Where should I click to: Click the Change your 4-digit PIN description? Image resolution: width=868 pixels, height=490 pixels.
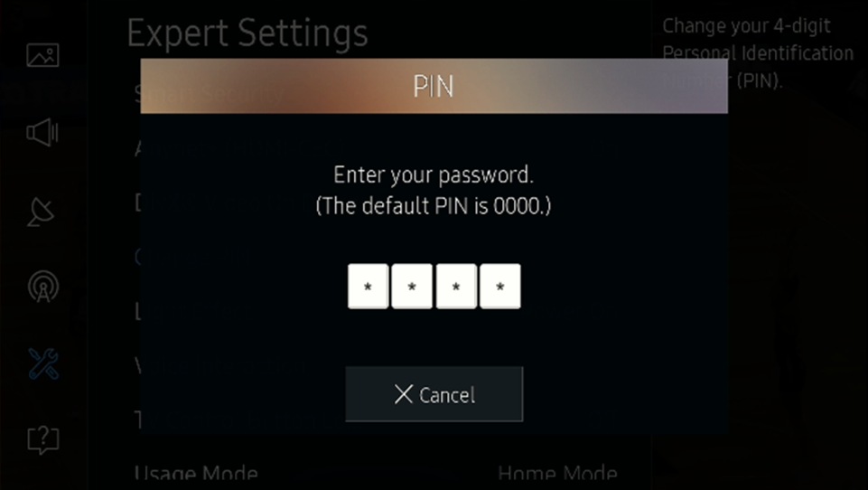(758, 53)
